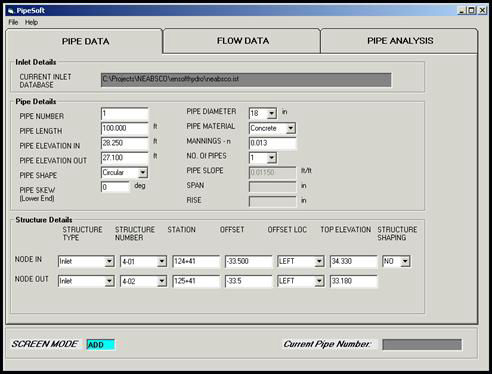
Task: Open the PIPE MATERIAL dropdown
Action: point(291,128)
